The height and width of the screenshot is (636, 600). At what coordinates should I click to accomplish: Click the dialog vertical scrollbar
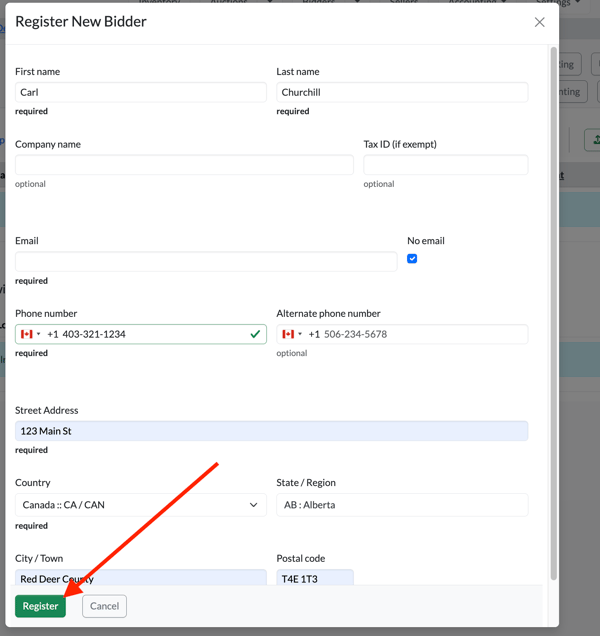tap(553, 313)
